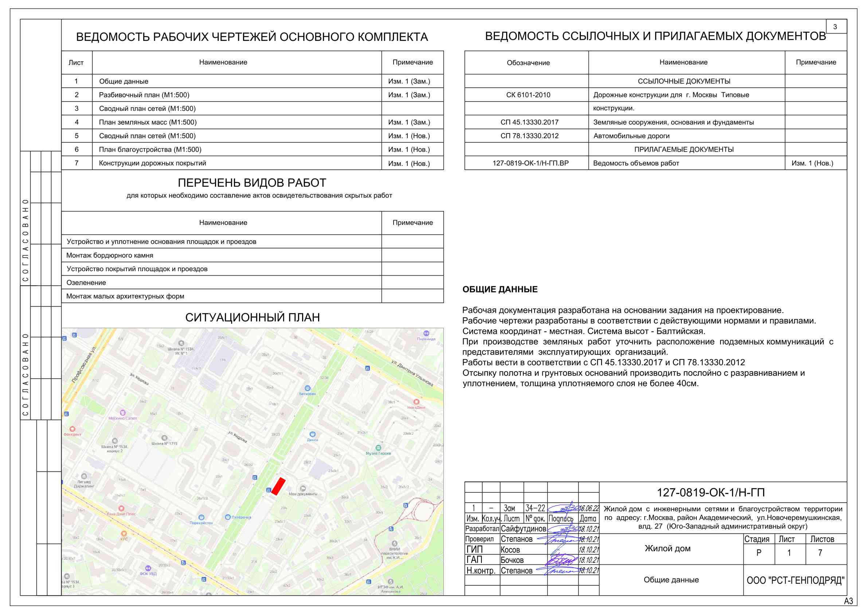Click the 'План благоустройства (М1:500)' row
The image size is (868, 614).
point(150,149)
